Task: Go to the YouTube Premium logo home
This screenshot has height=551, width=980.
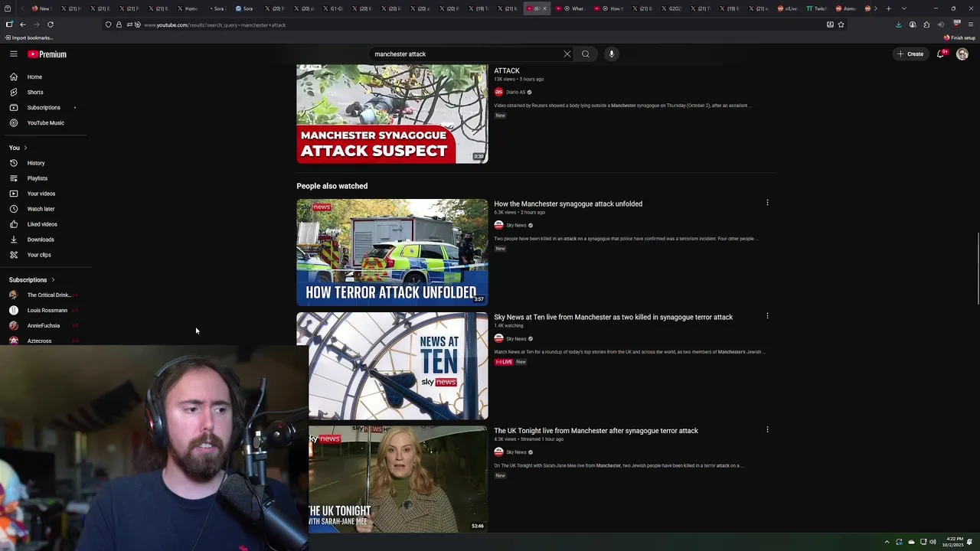Action: [x=47, y=54]
